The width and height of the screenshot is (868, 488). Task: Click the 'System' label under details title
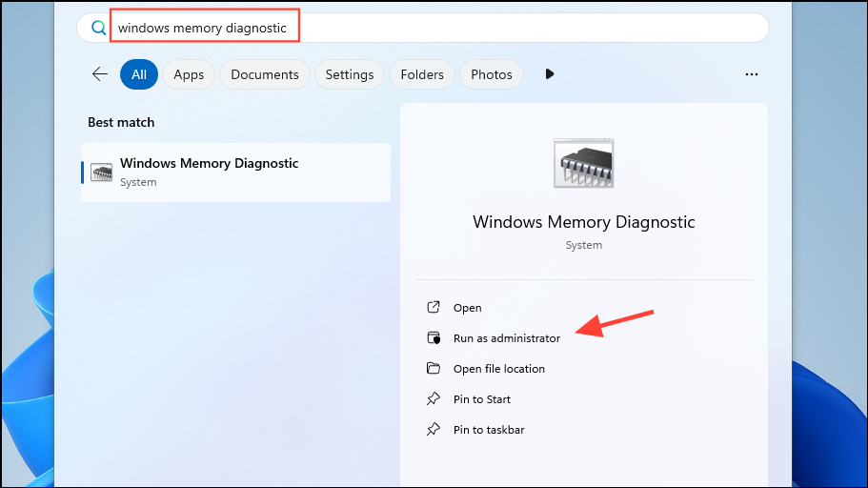pyautogui.click(x=583, y=245)
